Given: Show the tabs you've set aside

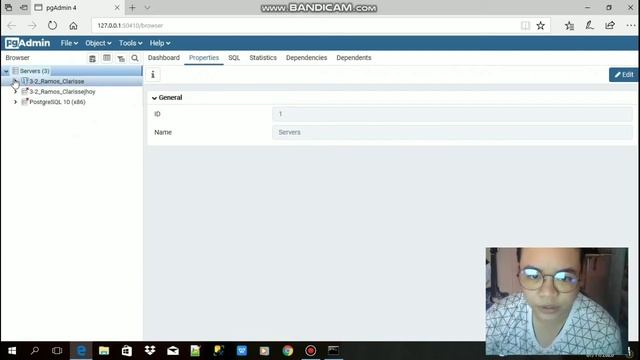Looking at the screenshot, I should [x=8, y=8].
